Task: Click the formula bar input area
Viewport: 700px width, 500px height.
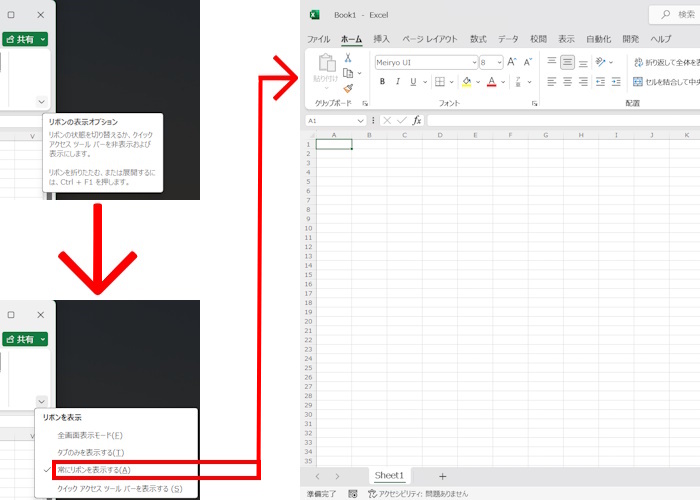Action: pyautogui.click(x=563, y=121)
